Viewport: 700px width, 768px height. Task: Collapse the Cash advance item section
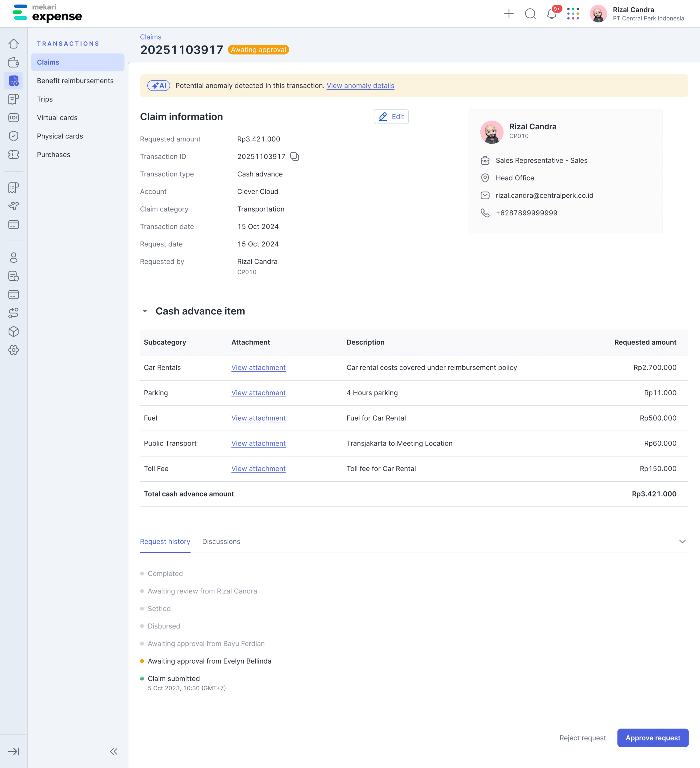click(x=145, y=311)
